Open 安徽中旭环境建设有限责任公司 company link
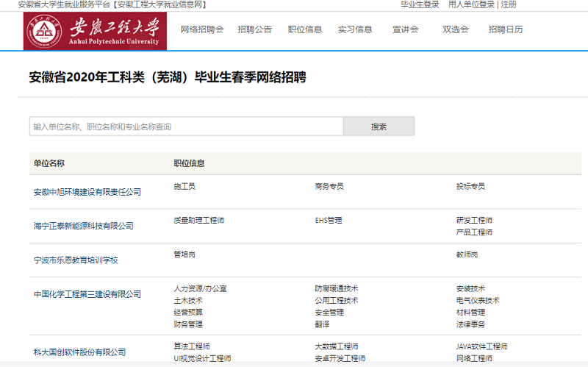 (x=87, y=192)
